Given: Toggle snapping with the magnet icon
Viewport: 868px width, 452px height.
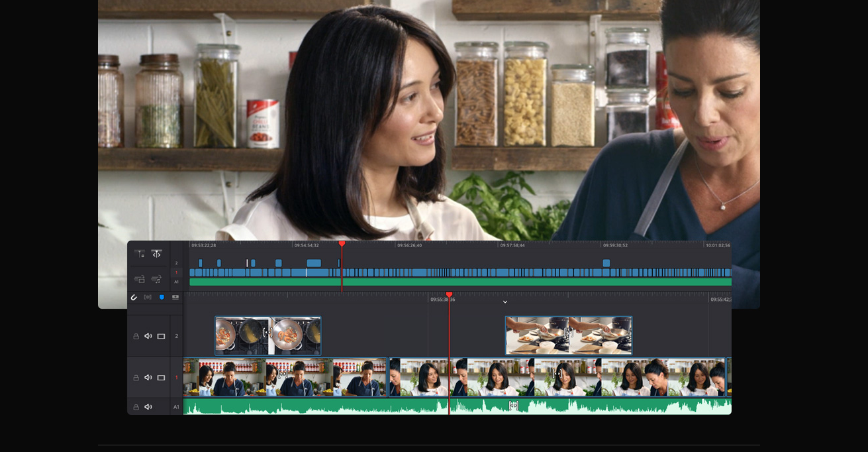Looking at the screenshot, I should pos(134,297).
